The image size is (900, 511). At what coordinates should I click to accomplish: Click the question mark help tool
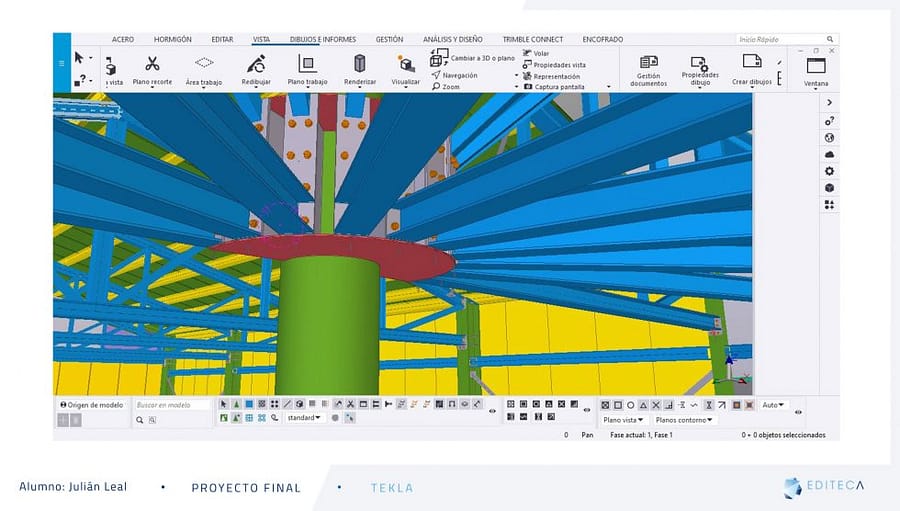click(80, 80)
